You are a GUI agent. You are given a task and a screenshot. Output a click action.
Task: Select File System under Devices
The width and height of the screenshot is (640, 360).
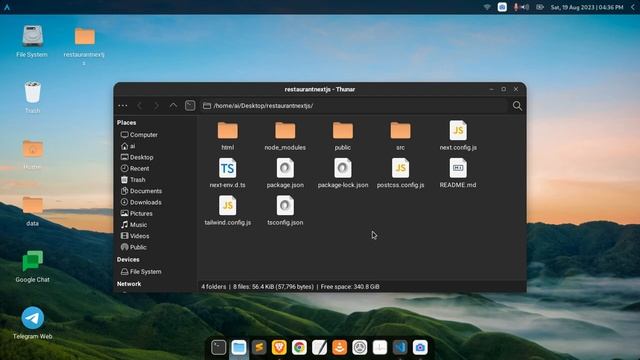[x=141, y=271]
